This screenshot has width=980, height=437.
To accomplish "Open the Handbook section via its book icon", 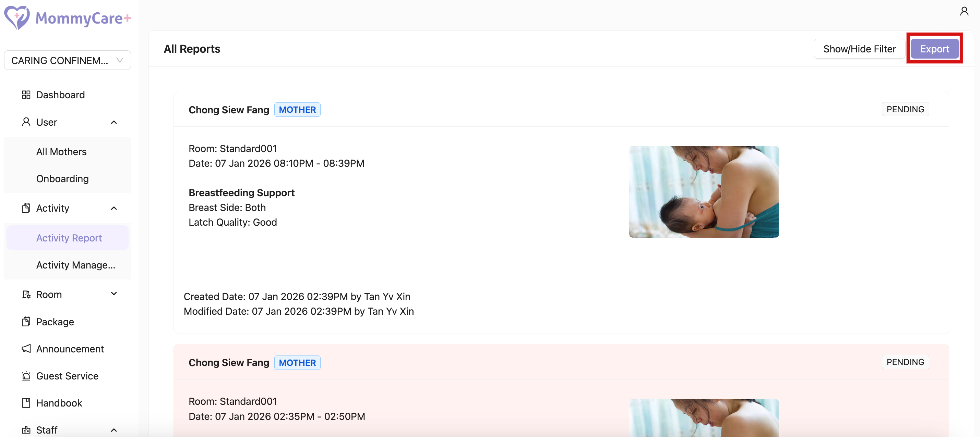I will 26,403.
